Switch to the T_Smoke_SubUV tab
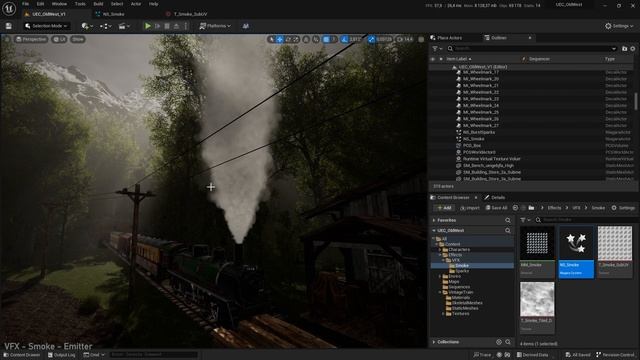 point(190,14)
